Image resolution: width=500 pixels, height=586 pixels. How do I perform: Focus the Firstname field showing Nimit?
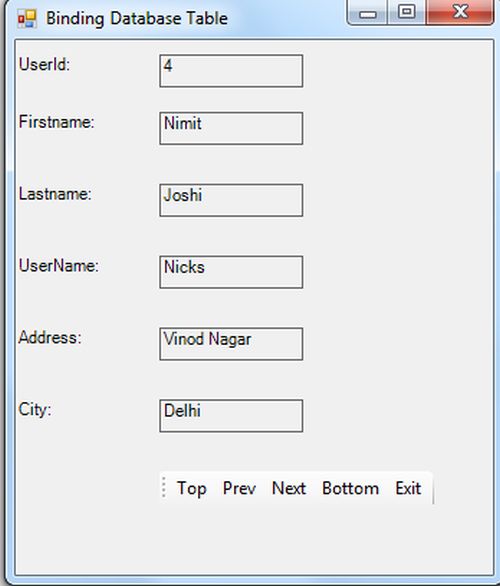[231, 128]
